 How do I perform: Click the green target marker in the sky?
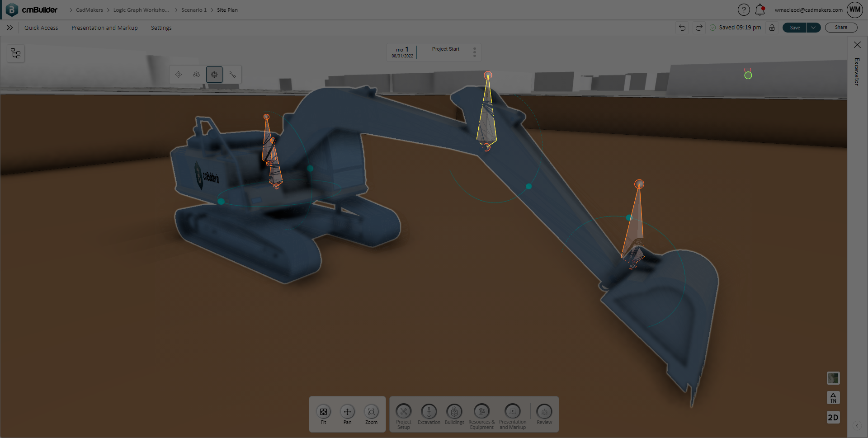[x=748, y=75]
